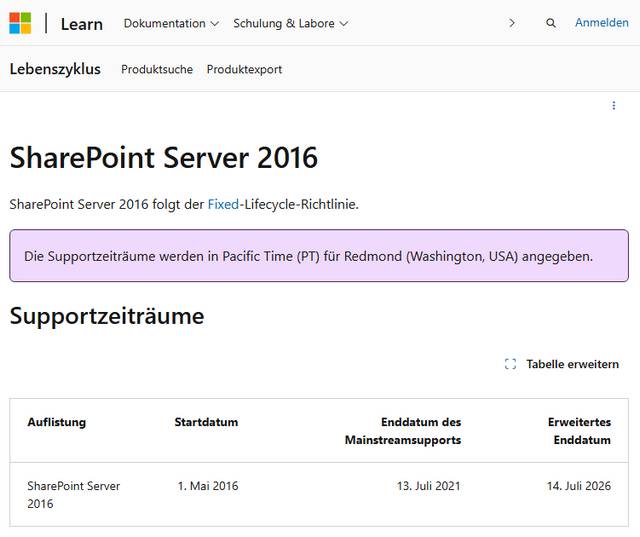Click Anmelden to sign in
Image resolution: width=640 pixels, height=537 pixels.
click(x=602, y=23)
